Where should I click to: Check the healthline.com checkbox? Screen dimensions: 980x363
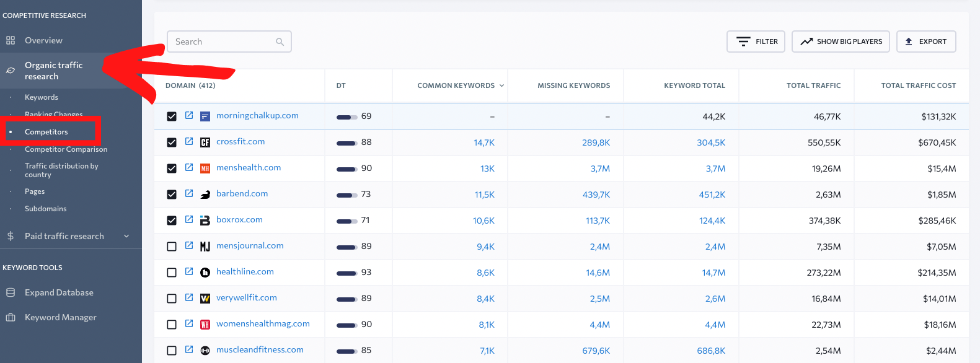[172, 273]
